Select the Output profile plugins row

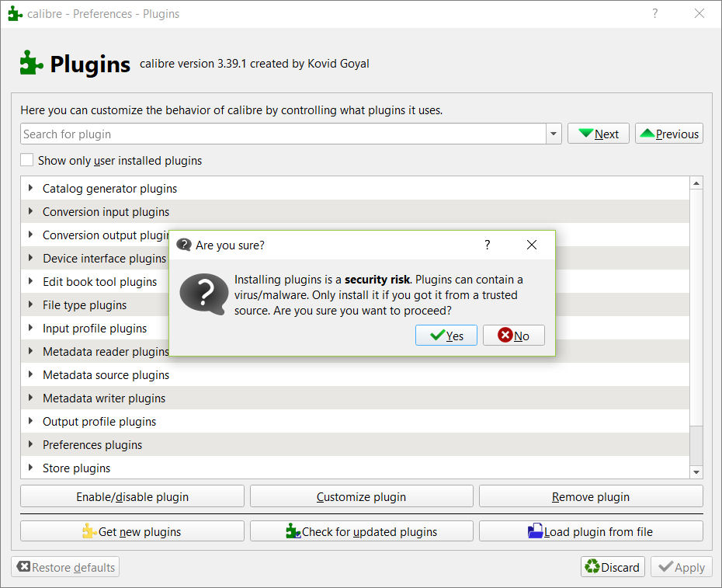click(355, 421)
